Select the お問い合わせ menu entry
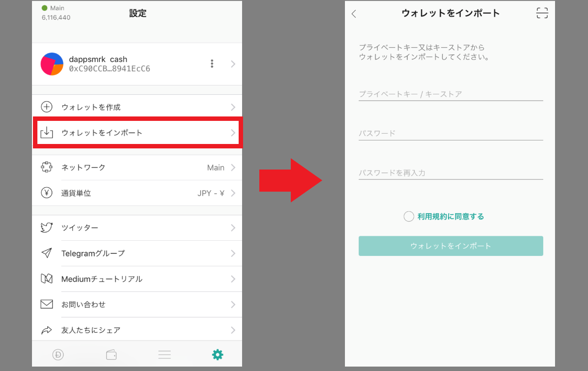Viewport: 588px width, 371px height. 137,304
